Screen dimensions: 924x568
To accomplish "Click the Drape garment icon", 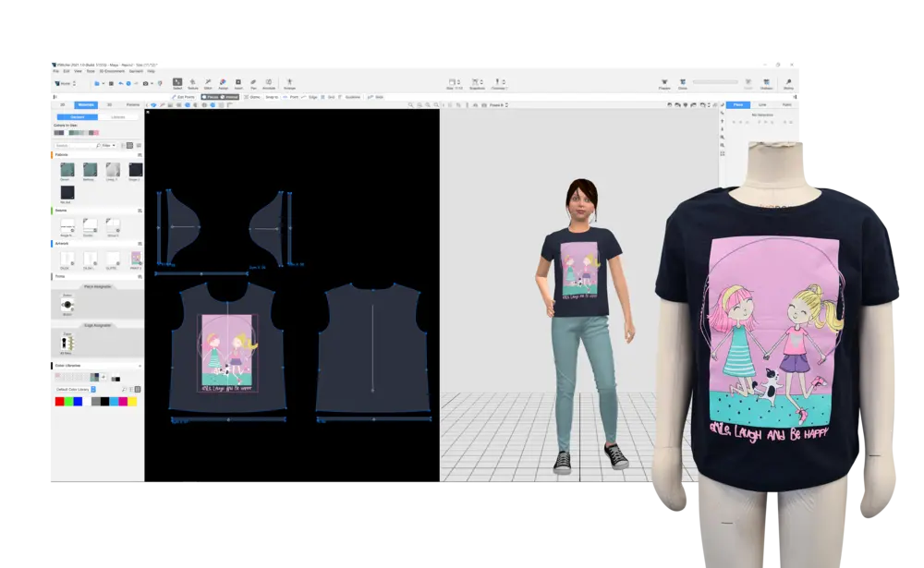I will 683,83.
